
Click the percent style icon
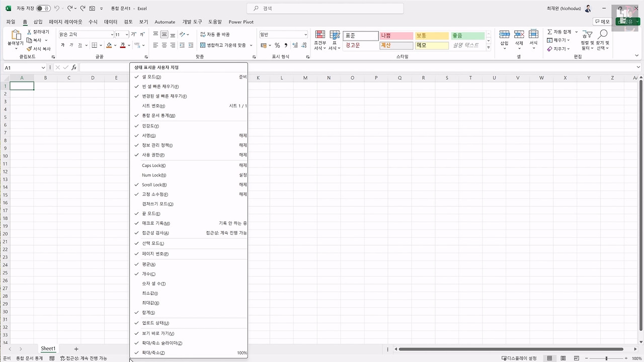(277, 45)
